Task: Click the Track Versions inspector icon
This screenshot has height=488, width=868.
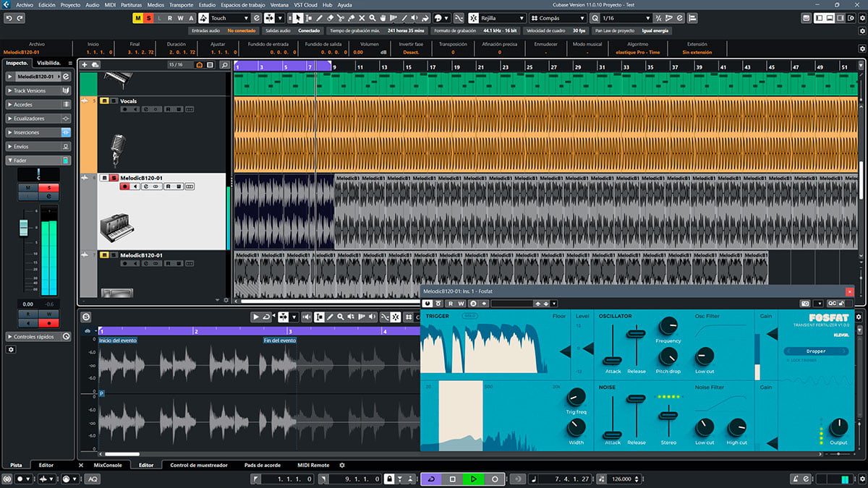Action: pos(66,90)
